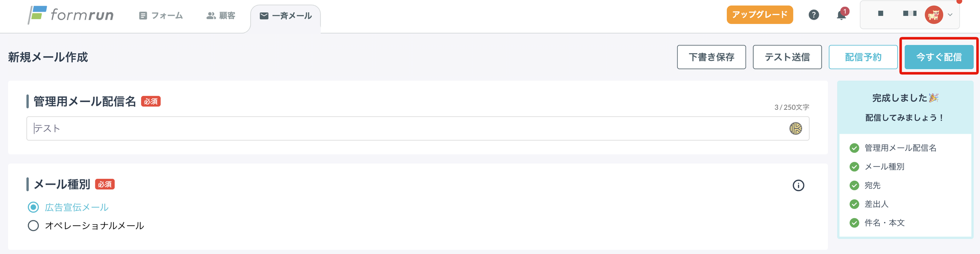
Task: Select 広告宣伝メール radio button
Action: coord(33,208)
